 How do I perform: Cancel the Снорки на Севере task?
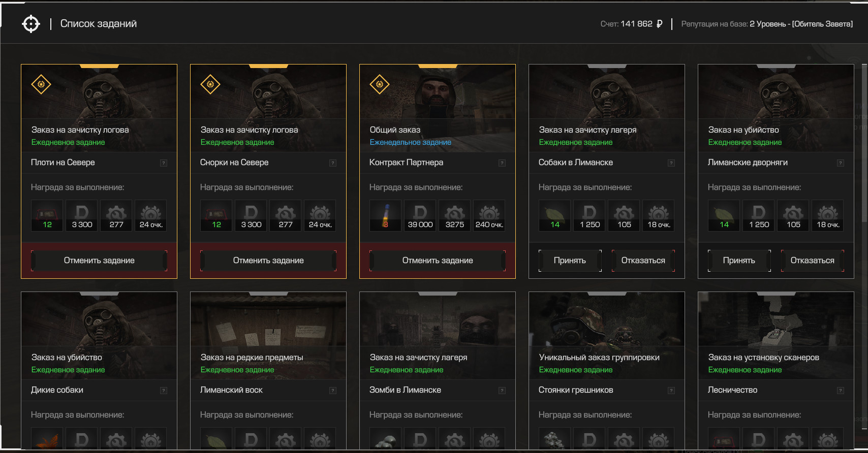pos(268,261)
